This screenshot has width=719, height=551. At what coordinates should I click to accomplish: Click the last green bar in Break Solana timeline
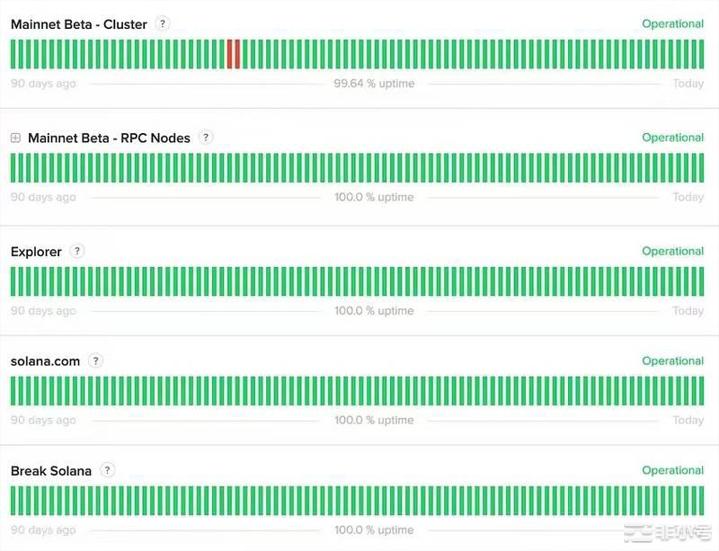[x=700, y=501]
